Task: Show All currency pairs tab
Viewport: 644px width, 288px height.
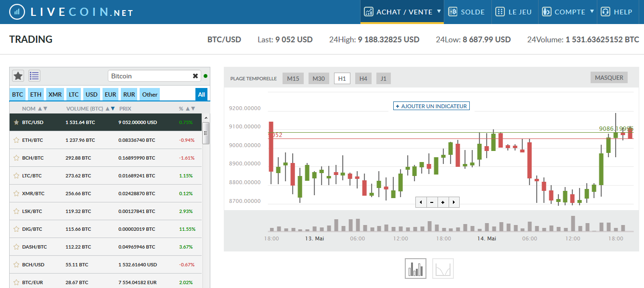Action: point(201,94)
